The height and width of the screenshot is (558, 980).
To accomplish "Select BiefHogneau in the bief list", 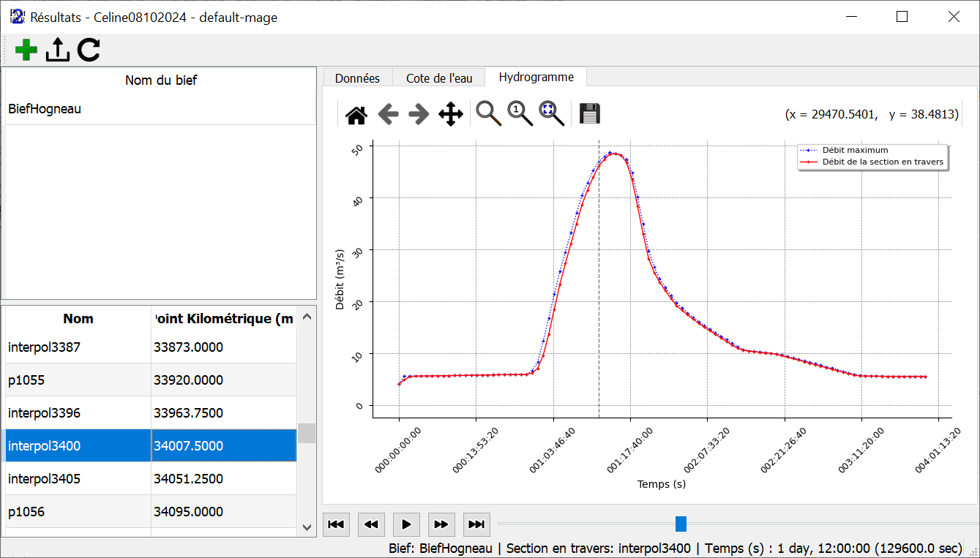I will (x=45, y=109).
